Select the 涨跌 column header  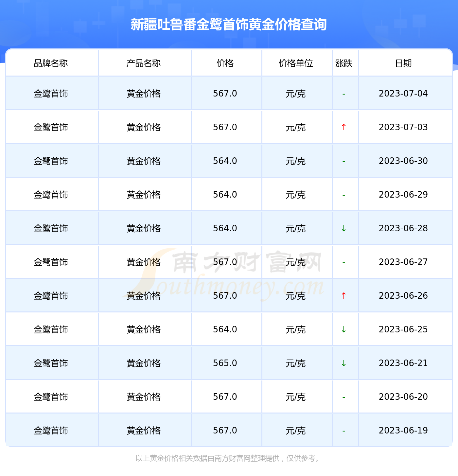click(344, 63)
